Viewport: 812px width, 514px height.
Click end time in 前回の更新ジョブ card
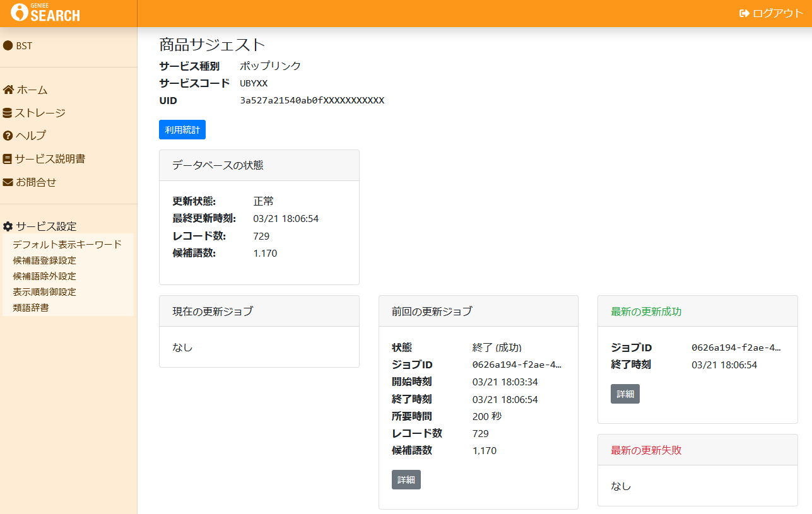[x=505, y=399]
